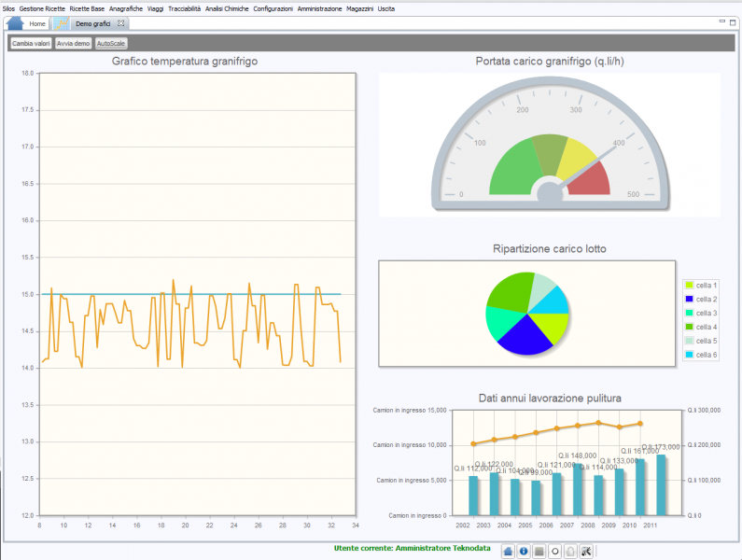
Task: Click the large green pie slice
Action: coord(511,292)
